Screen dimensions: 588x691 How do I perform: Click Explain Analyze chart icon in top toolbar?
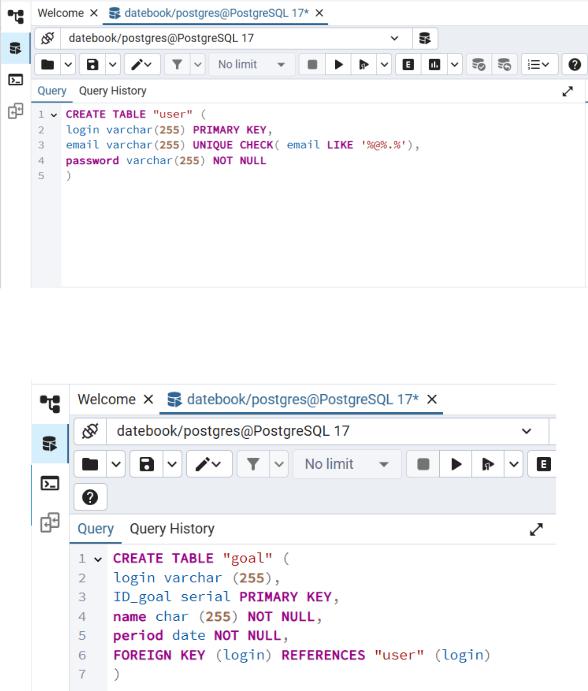click(434, 65)
